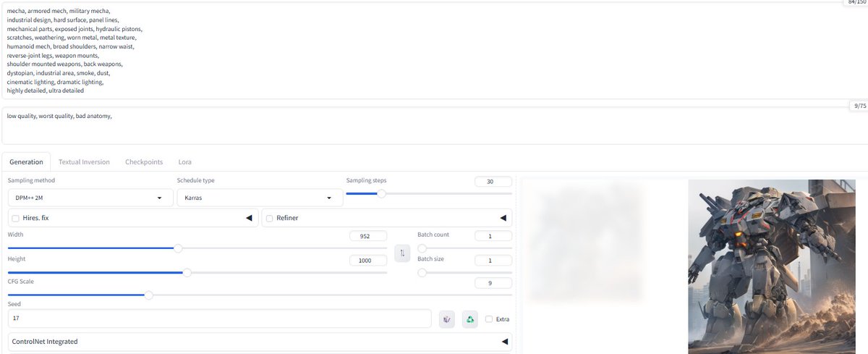Screen dimensions: 868x354
Task: Open the Sampling method dropdown
Action: (90, 198)
